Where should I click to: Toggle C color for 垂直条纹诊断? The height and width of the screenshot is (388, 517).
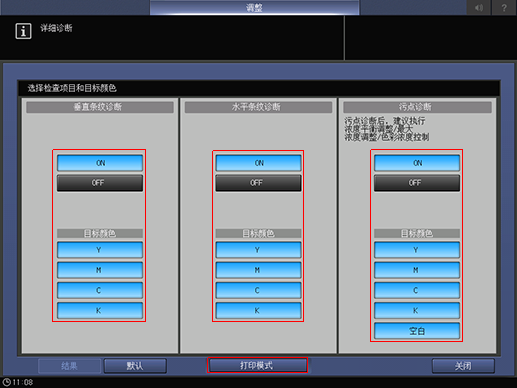[x=100, y=290]
